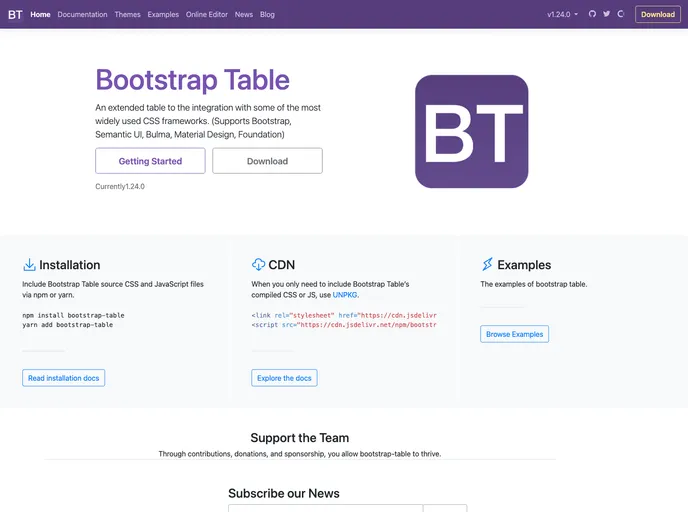
Task: Follow the UNPKG link
Action: (345, 295)
